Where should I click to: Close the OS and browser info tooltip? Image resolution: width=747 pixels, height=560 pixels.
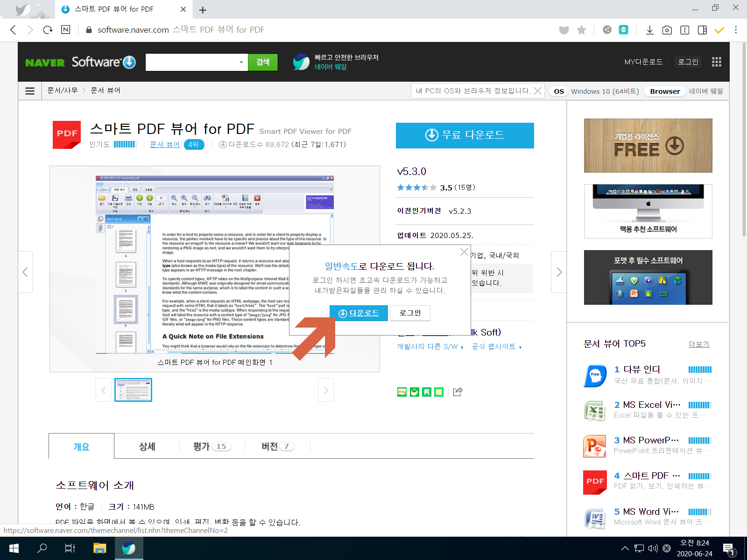click(x=538, y=91)
